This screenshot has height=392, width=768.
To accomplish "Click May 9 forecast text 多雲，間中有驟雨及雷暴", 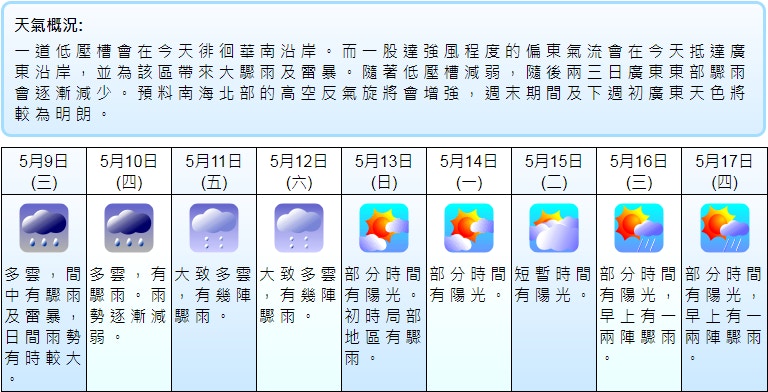I will point(43,295).
